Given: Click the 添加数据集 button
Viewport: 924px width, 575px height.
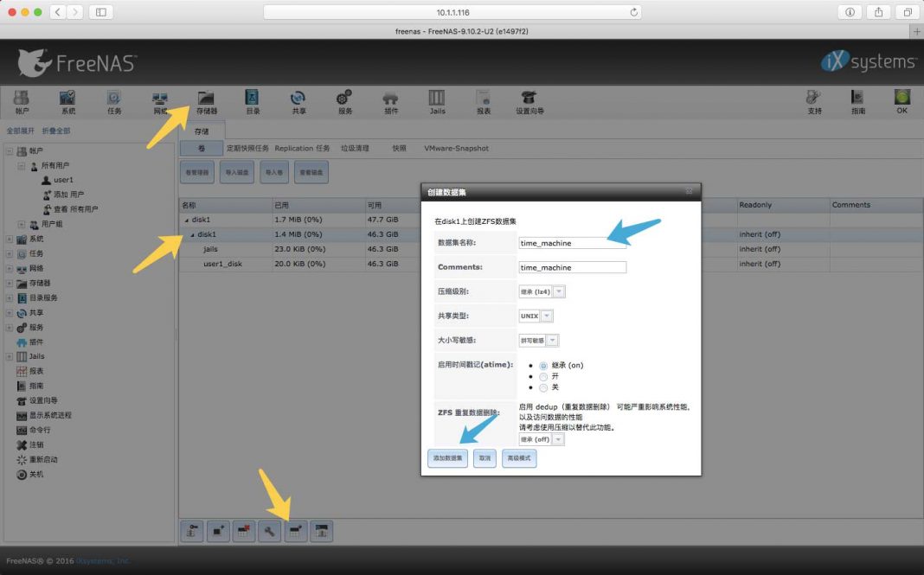Looking at the screenshot, I should click(x=448, y=458).
